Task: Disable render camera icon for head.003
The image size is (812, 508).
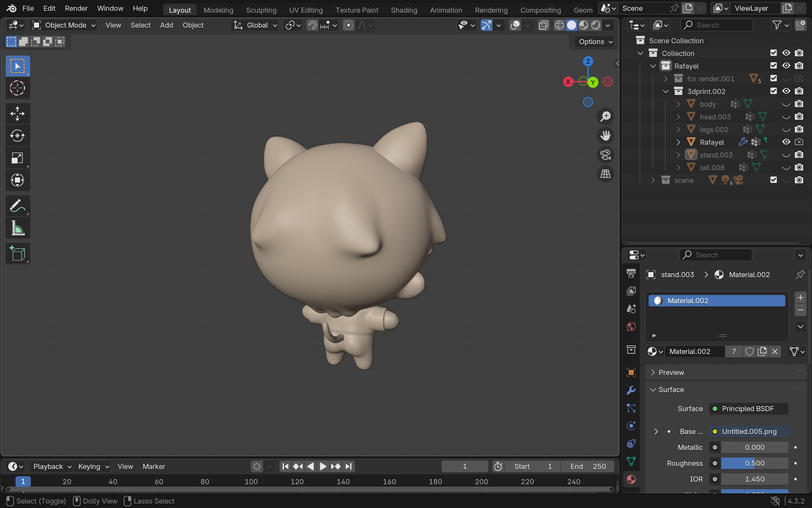Action: click(799, 117)
